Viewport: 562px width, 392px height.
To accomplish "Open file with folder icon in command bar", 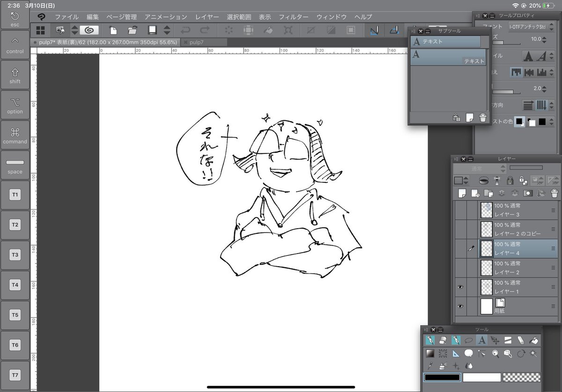I will 132,30.
